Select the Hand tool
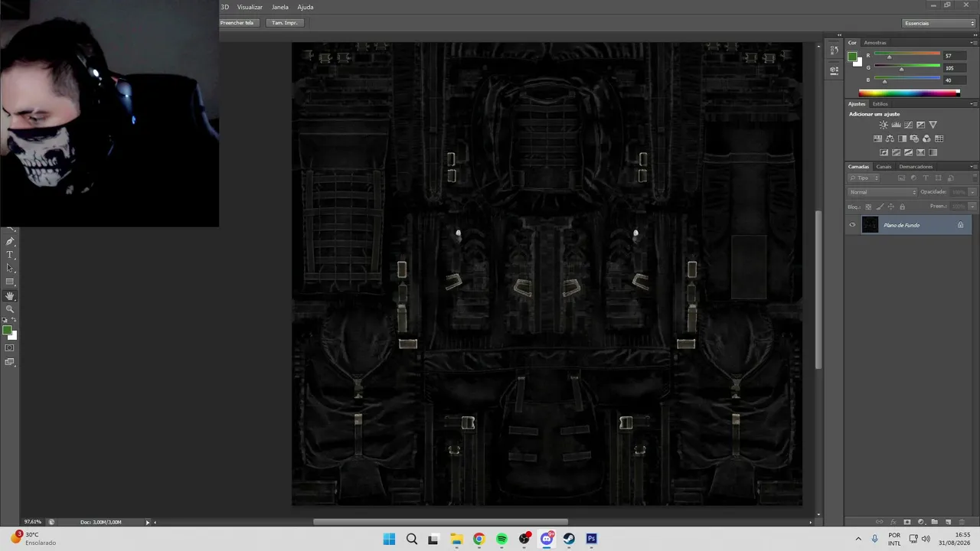Screen dimensions: 980x551 pyautogui.click(x=10, y=296)
